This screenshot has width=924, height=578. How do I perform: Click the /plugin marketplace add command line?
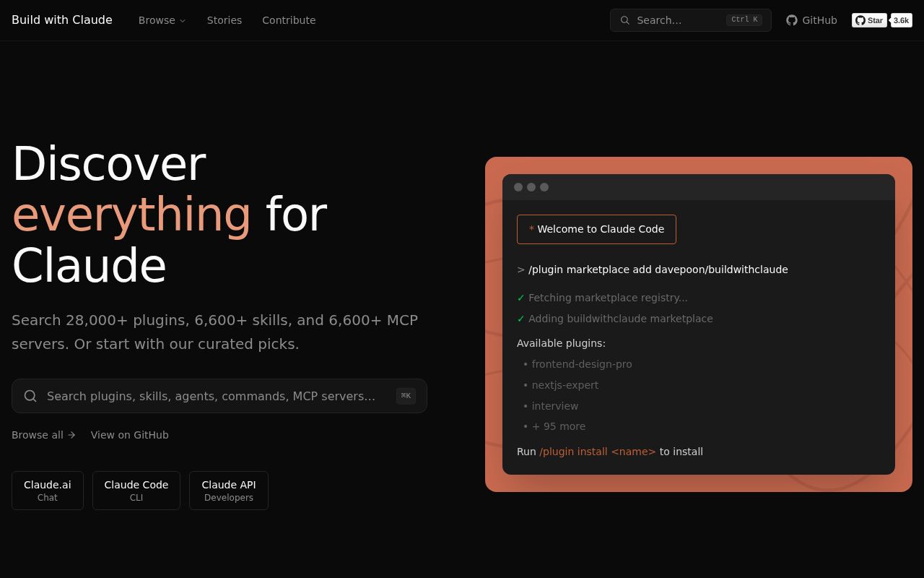[x=653, y=269]
